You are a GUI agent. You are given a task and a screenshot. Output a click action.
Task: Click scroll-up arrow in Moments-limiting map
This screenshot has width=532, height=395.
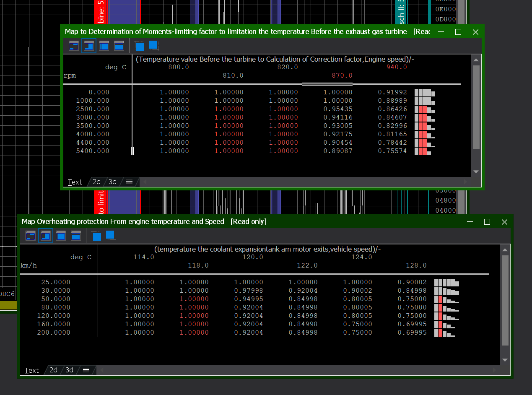click(x=476, y=60)
